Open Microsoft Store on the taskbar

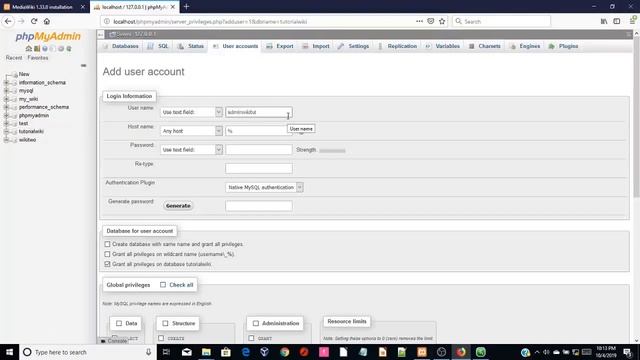pyautogui.click(x=226, y=352)
